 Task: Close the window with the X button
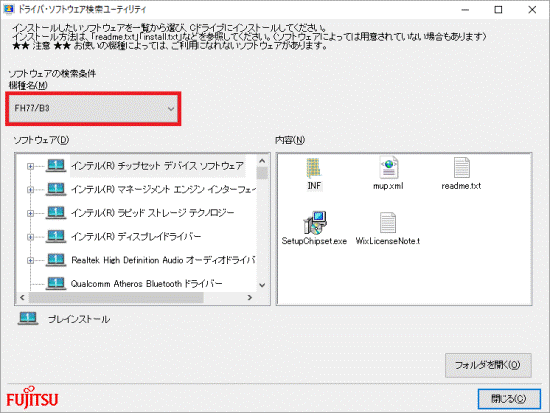click(532, 9)
